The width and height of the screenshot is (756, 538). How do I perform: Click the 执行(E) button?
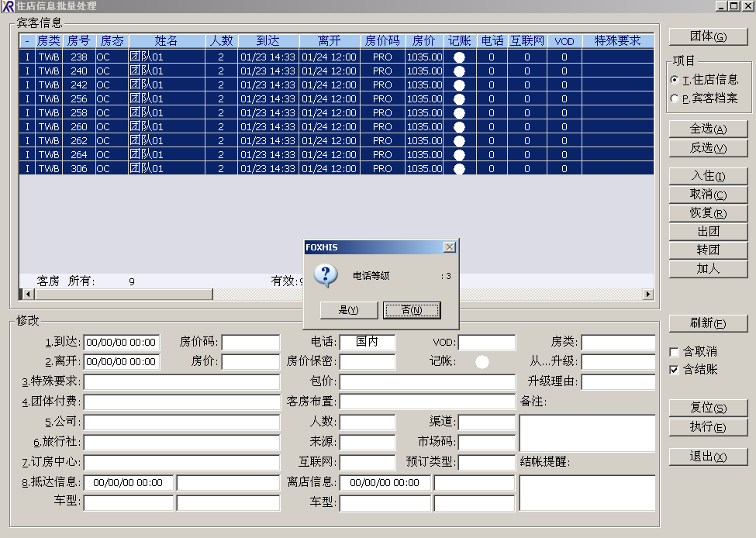click(x=708, y=428)
